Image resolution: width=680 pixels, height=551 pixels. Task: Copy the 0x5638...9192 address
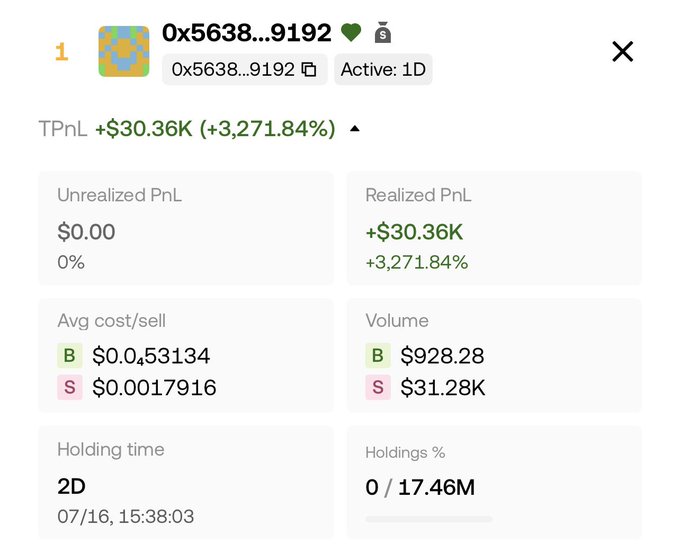pos(309,69)
